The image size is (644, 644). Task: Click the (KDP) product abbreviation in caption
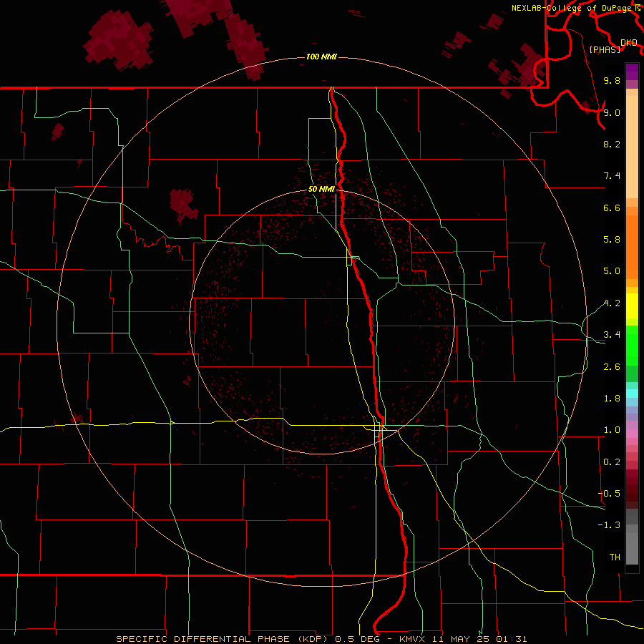(314, 639)
